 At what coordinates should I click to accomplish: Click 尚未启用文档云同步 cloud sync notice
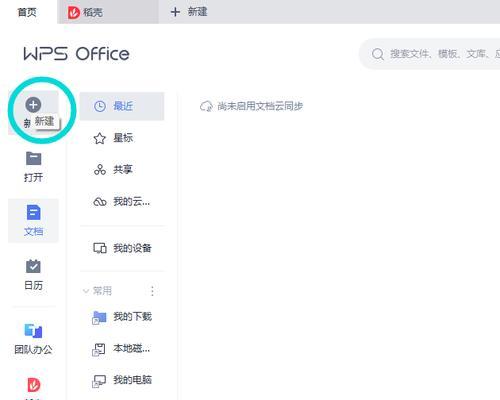click(x=251, y=106)
